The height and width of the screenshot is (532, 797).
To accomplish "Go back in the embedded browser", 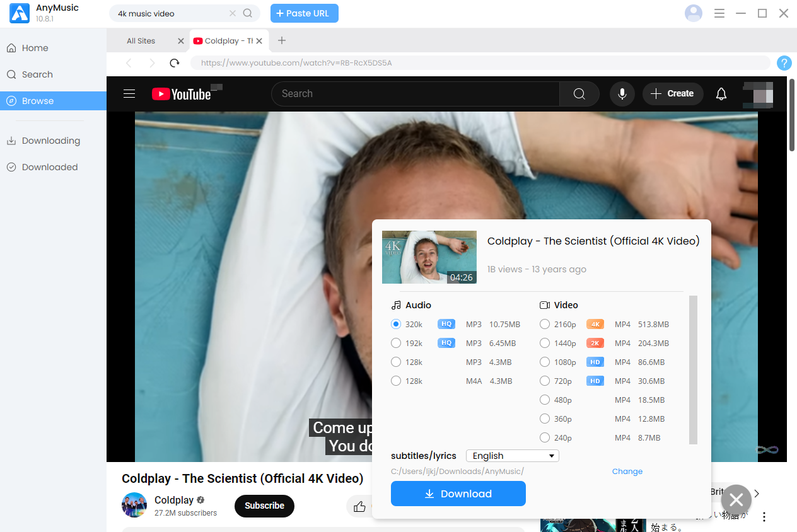I will (129, 63).
